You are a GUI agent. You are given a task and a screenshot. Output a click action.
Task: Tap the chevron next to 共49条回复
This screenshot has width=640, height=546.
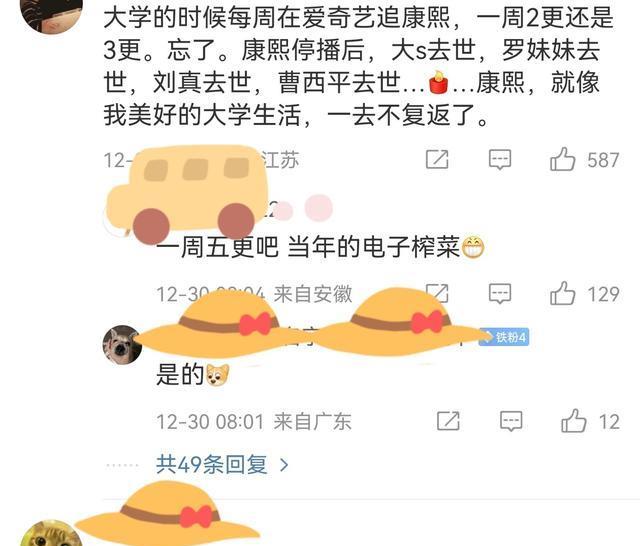284,465
